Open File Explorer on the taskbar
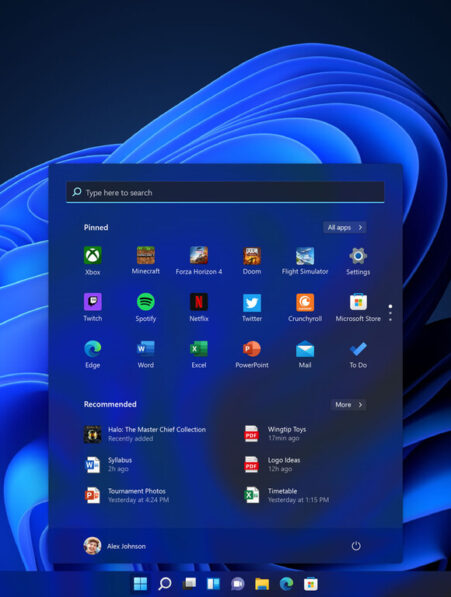 (262, 583)
